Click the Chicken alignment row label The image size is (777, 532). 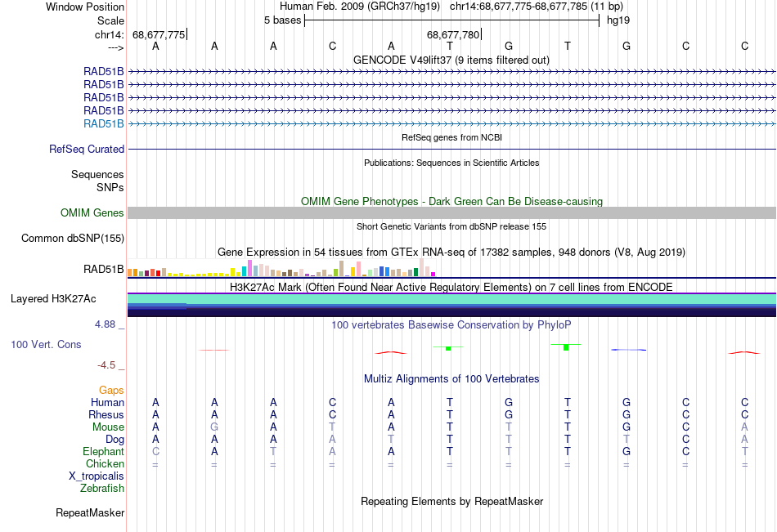[105, 463]
